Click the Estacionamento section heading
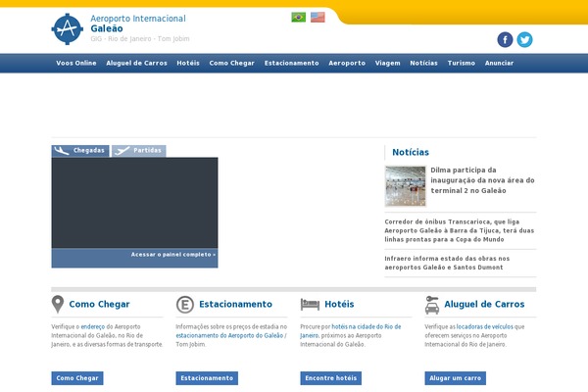The height and width of the screenshot is (392, 588). (235, 304)
